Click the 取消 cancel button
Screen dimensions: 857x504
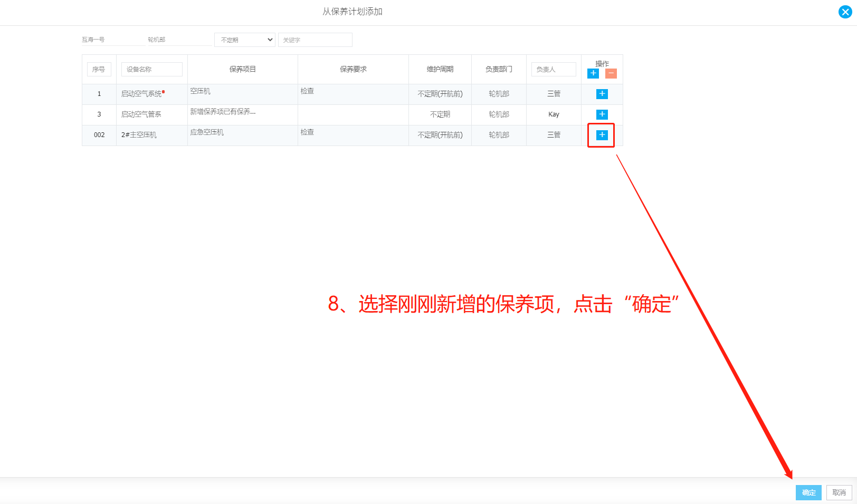tap(839, 492)
